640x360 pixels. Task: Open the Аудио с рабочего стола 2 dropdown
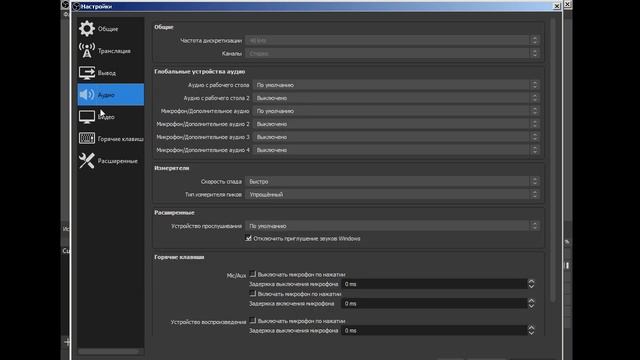click(396, 98)
